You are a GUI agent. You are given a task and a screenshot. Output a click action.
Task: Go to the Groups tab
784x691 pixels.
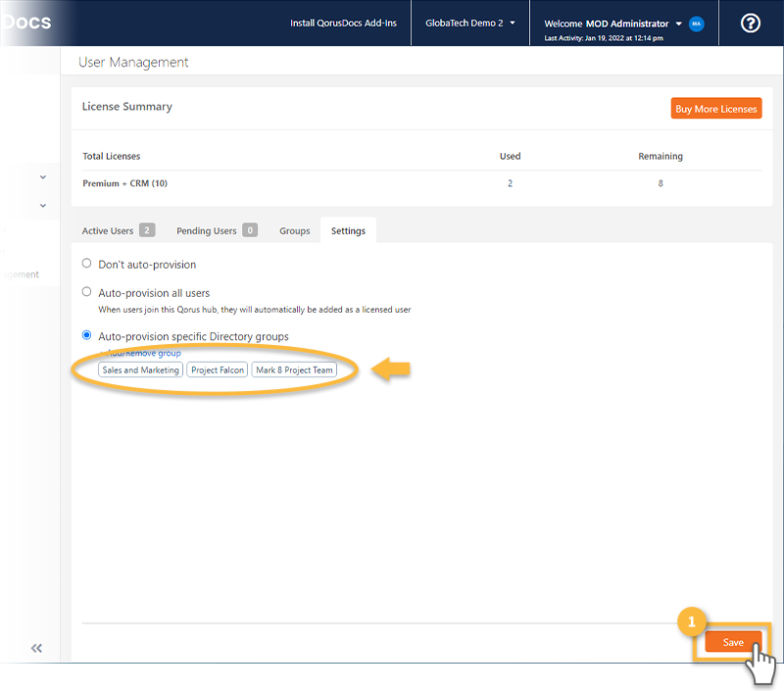coord(294,231)
